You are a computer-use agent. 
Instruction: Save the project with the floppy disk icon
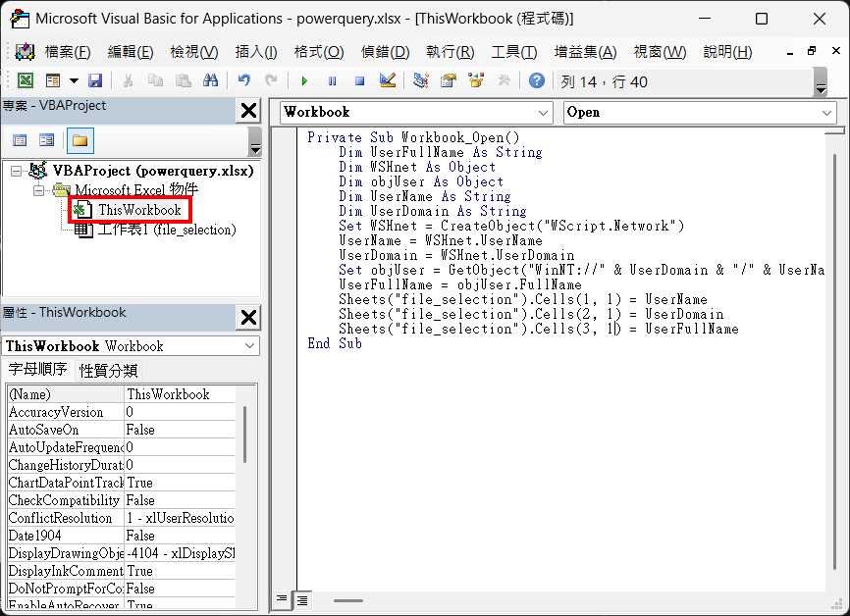(x=95, y=81)
